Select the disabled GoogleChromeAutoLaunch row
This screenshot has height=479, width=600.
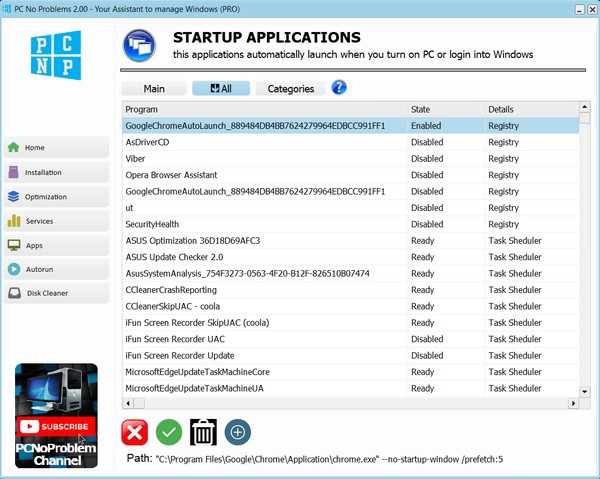[351, 191]
